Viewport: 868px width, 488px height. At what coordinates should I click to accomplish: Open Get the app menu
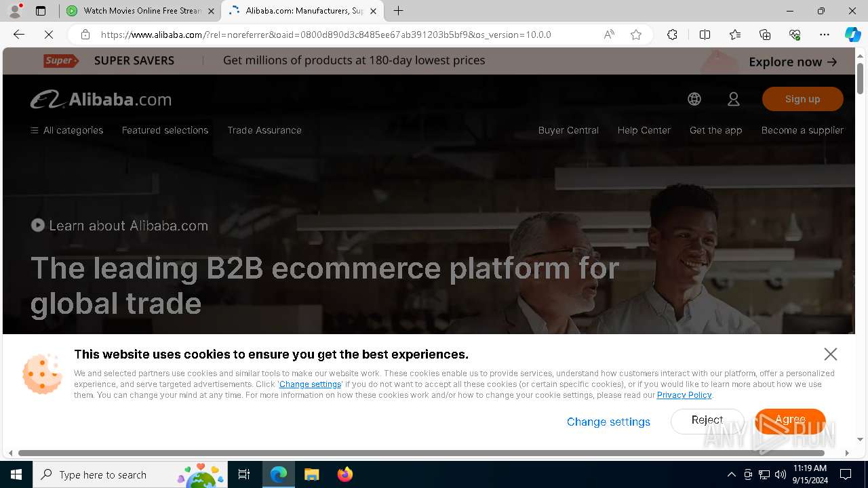[x=716, y=130]
